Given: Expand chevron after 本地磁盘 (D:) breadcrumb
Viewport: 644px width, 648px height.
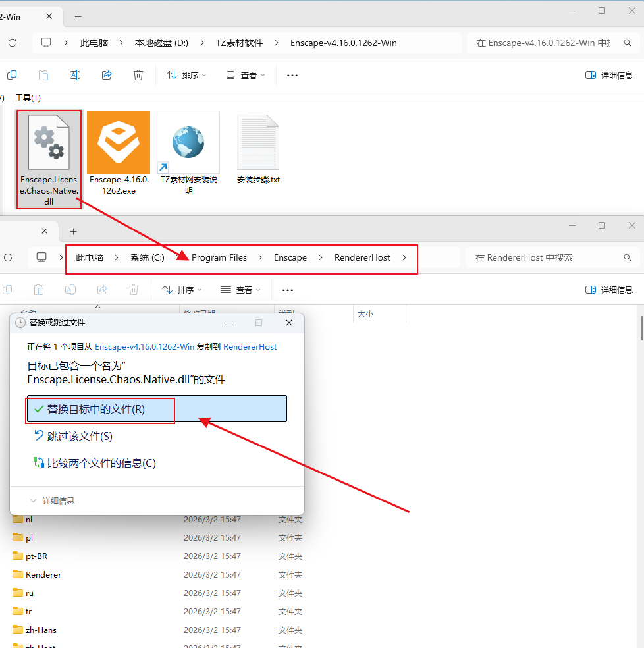Looking at the screenshot, I should coord(202,43).
